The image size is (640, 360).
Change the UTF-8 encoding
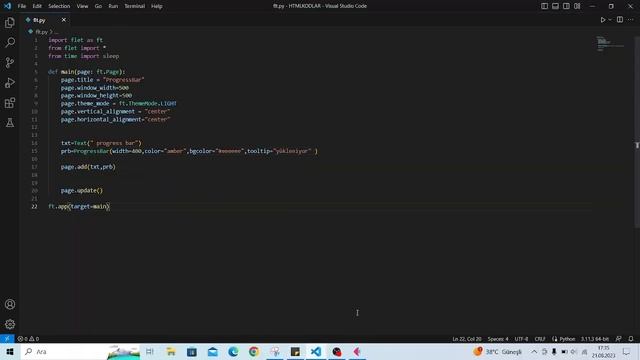click(521, 339)
